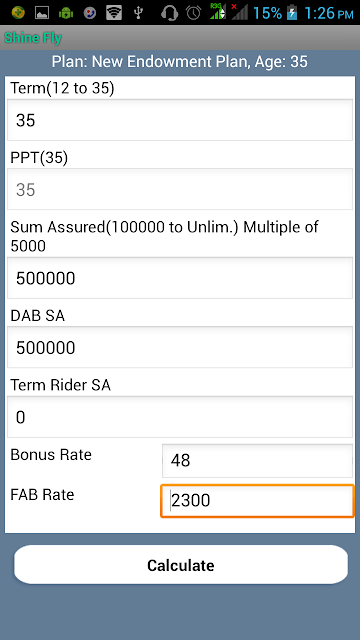Focus the Term field showing 35
Viewport: 360px width, 640px height.
point(180,120)
